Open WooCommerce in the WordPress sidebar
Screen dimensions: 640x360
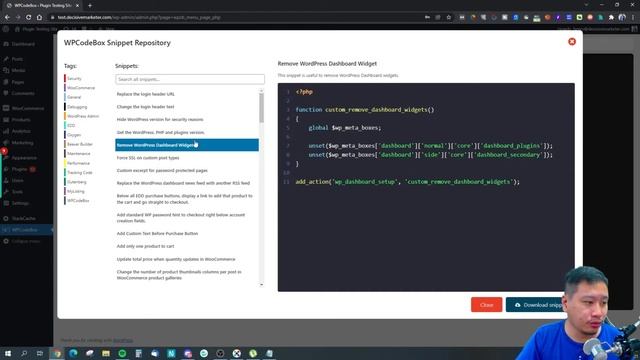click(28, 108)
